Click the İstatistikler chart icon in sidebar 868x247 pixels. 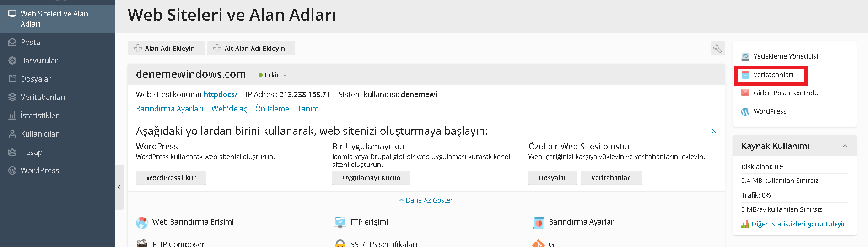coord(12,115)
